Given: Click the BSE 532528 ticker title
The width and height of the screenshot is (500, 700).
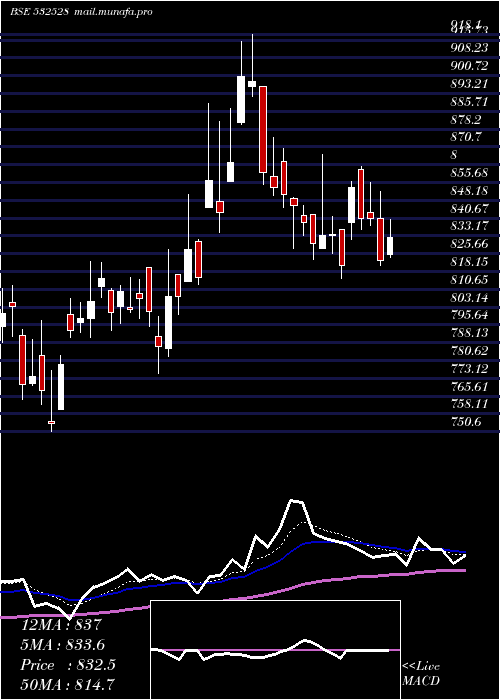Looking at the screenshot, I should (39, 12).
